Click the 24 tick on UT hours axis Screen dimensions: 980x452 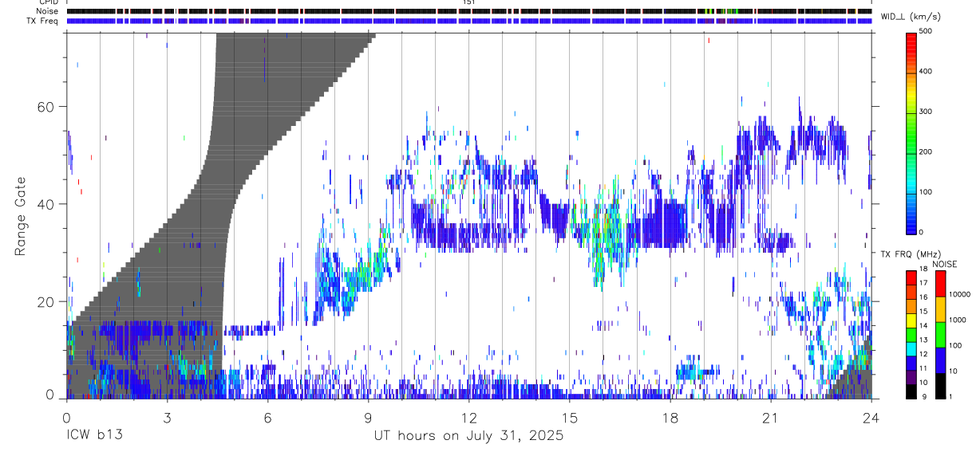point(871,418)
